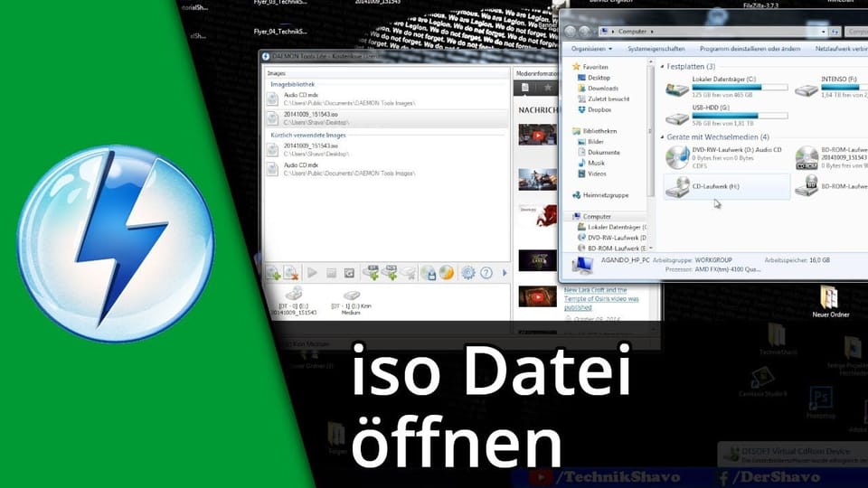Select 20141009_151543.iso under Kürzlich verwendete Images

pyautogui.click(x=386, y=149)
